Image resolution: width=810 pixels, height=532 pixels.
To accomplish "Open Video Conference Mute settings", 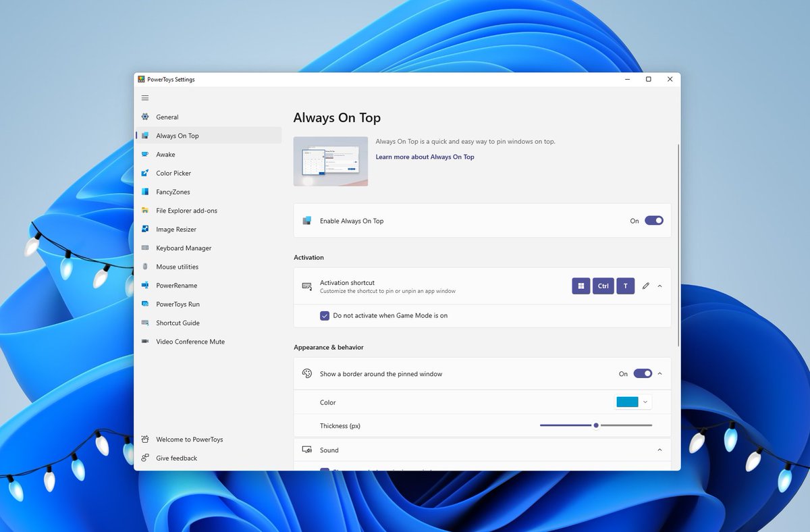I will 209,342.
